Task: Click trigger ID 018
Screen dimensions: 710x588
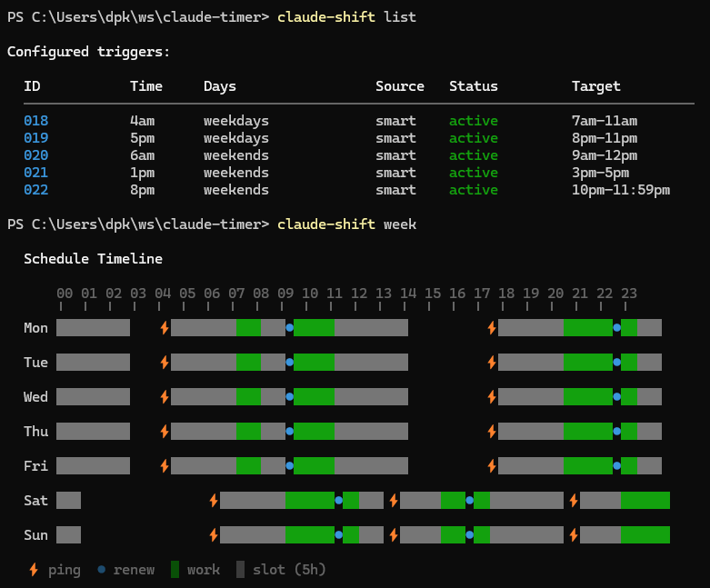Action: coord(36,121)
